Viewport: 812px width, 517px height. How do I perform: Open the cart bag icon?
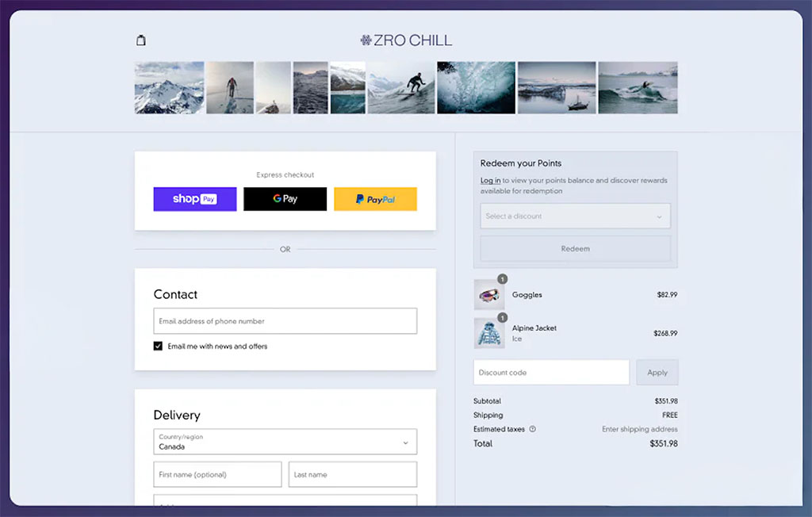(x=141, y=39)
